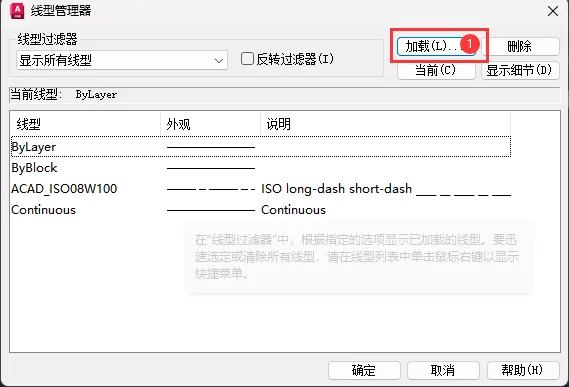Click the 确定 OK button
This screenshot has width=569, height=387.
pyautogui.click(x=364, y=370)
